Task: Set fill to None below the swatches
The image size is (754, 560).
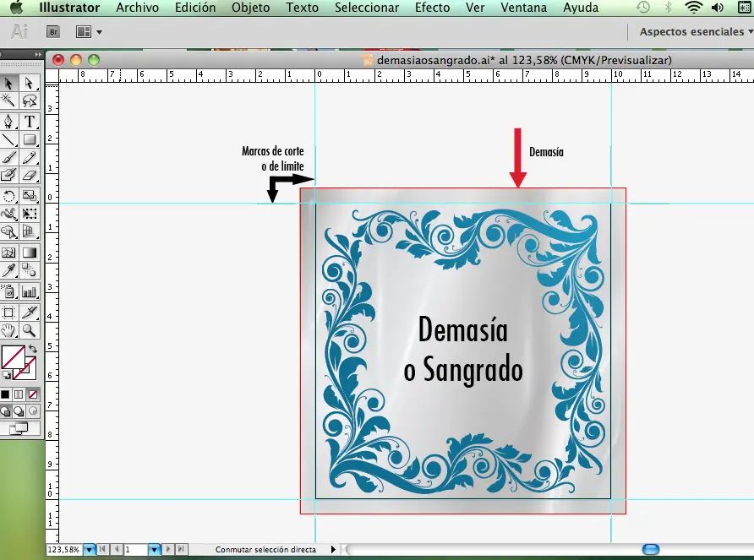Action: [x=34, y=394]
